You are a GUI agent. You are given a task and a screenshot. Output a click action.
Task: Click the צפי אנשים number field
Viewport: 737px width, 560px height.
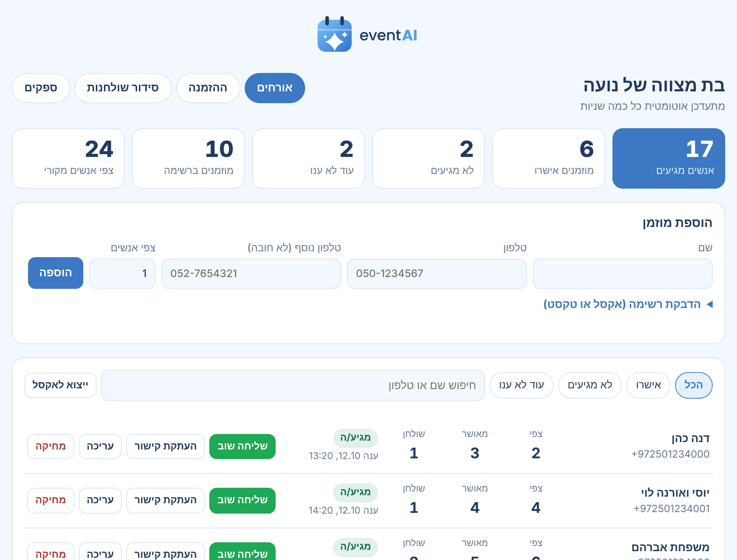point(122,274)
